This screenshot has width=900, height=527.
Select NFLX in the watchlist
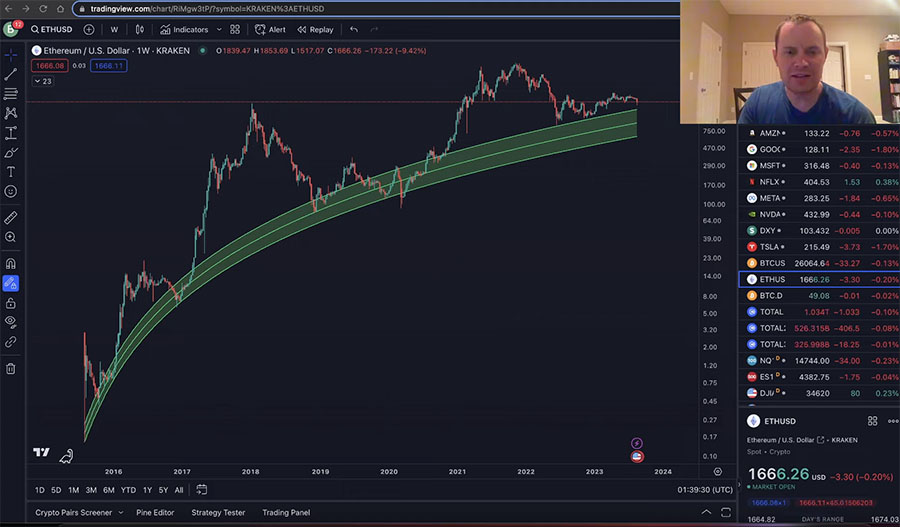(x=819, y=182)
